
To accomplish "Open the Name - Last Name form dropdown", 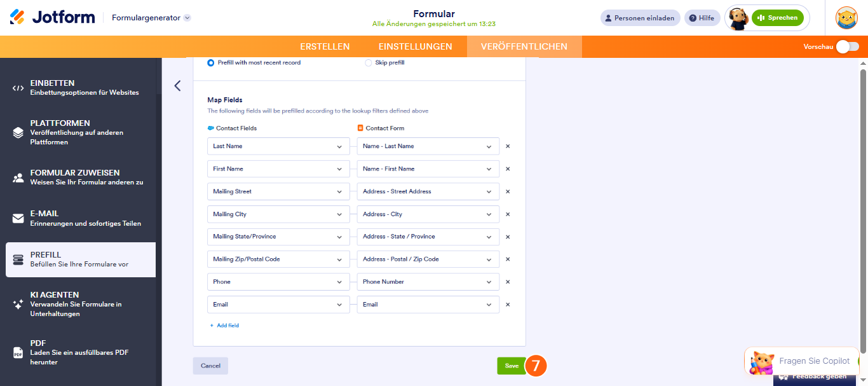I will coord(428,146).
